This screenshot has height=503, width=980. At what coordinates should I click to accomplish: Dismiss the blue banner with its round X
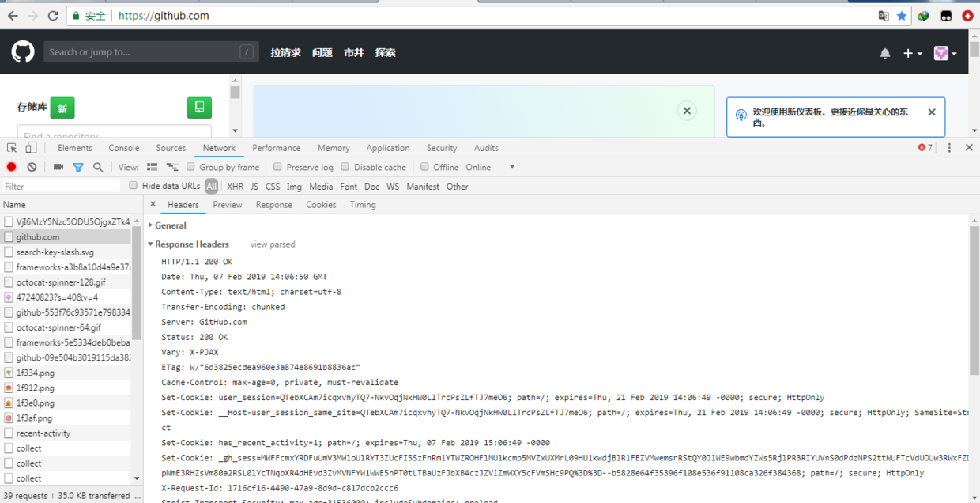[687, 111]
